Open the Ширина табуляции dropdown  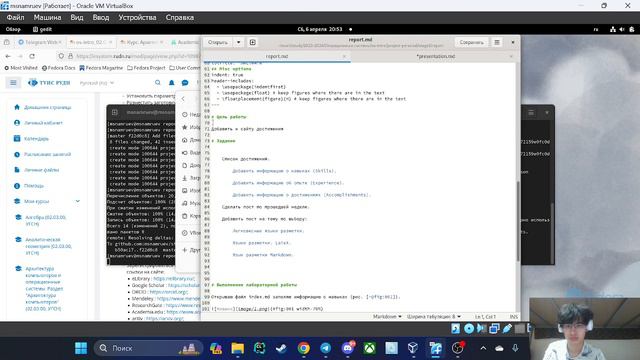pyautogui.click(x=433, y=317)
